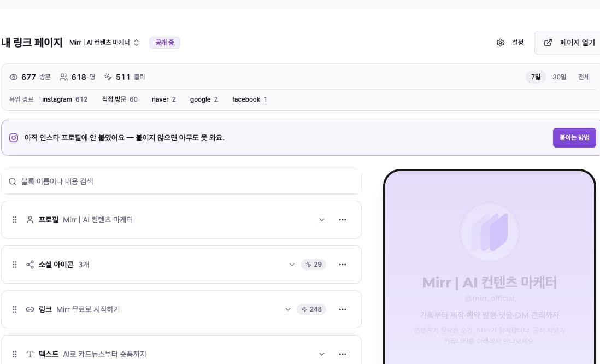Viewport: 600px width, 364px height.
Task: Click the facebook 1 referrer entry
Action: point(250,99)
